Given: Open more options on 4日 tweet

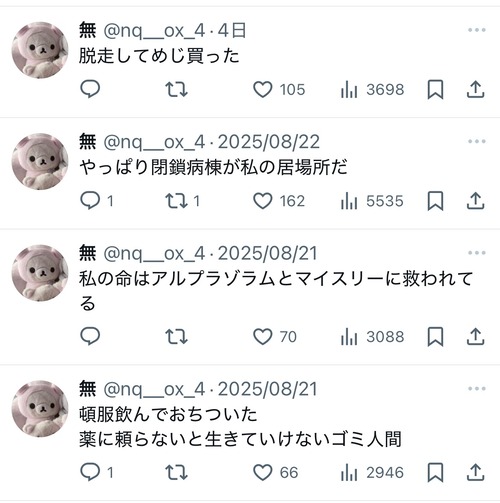Looking at the screenshot, I should click(476, 30).
